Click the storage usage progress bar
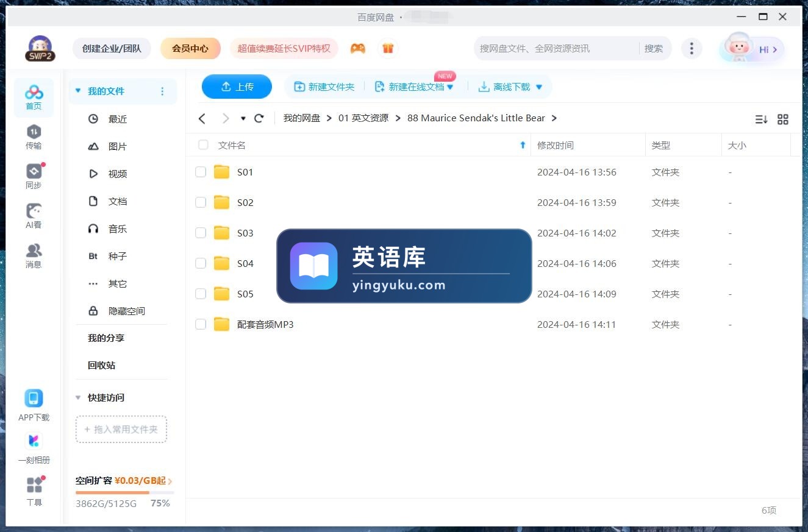The height and width of the screenshot is (532, 808). pyautogui.click(x=125, y=492)
